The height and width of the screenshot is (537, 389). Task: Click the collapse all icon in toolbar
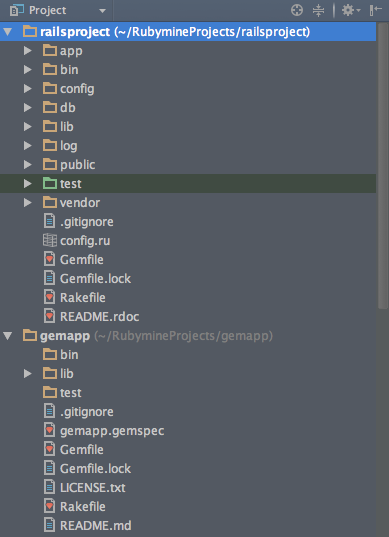318,10
